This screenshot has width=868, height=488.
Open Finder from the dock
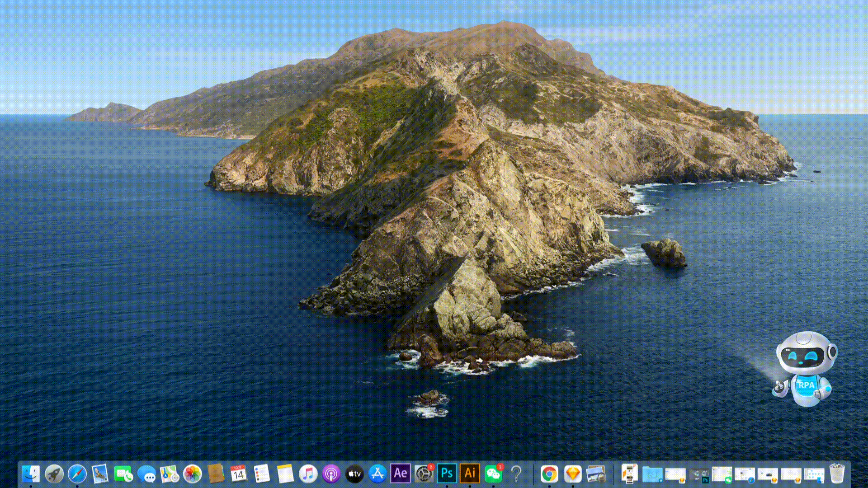point(31,474)
